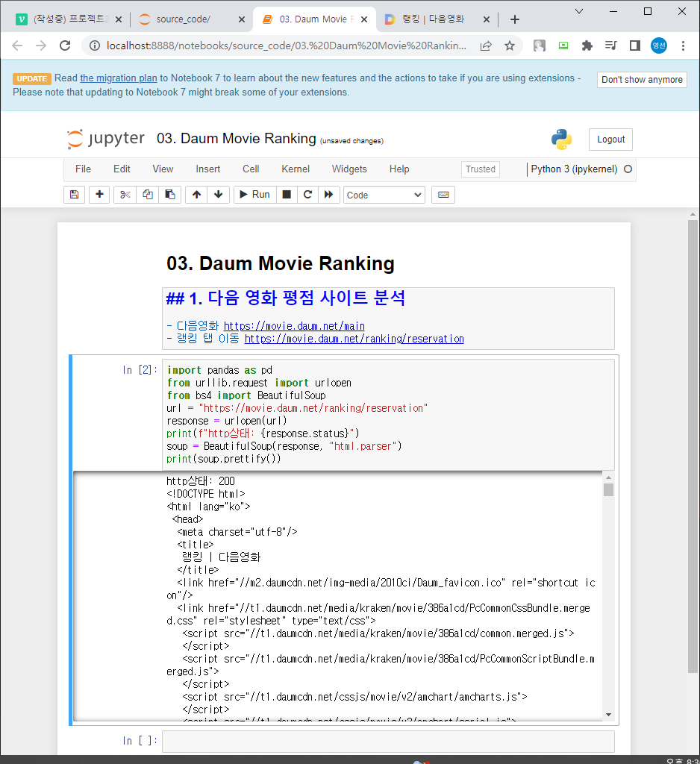700x764 pixels.
Task: Click the kernel idle status circle
Action: point(628,169)
